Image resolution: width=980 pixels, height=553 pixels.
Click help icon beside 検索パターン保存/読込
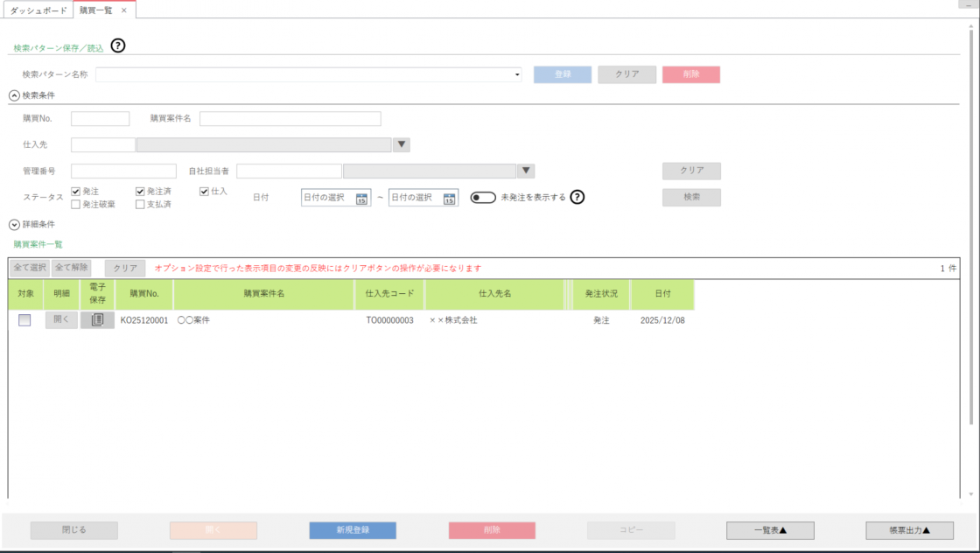(118, 46)
